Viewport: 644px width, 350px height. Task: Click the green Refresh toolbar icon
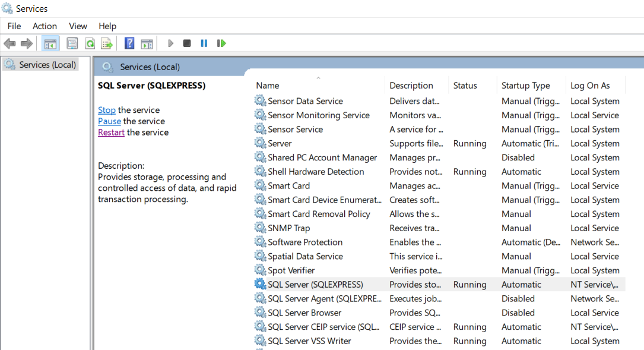pyautogui.click(x=90, y=43)
